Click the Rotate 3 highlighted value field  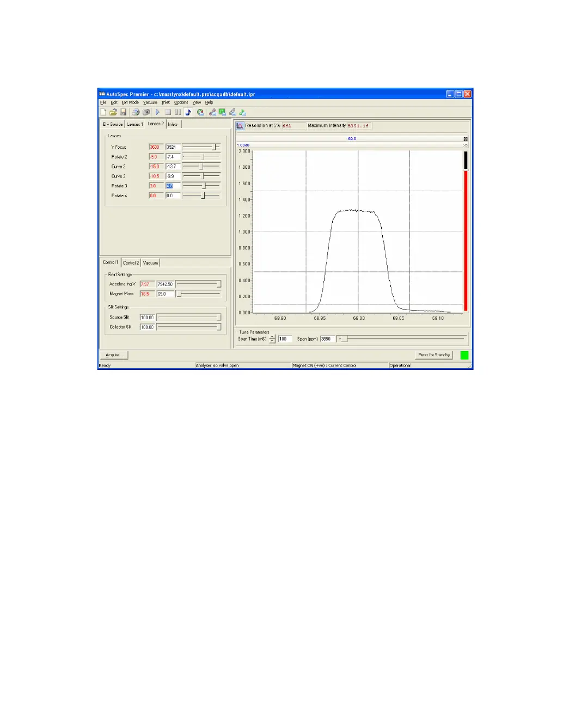click(173, 186)
